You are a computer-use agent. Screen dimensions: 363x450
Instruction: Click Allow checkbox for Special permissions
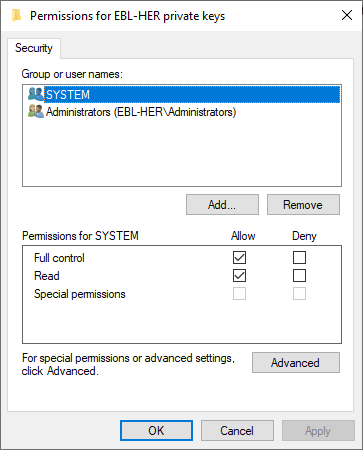(x=239, y=294)
